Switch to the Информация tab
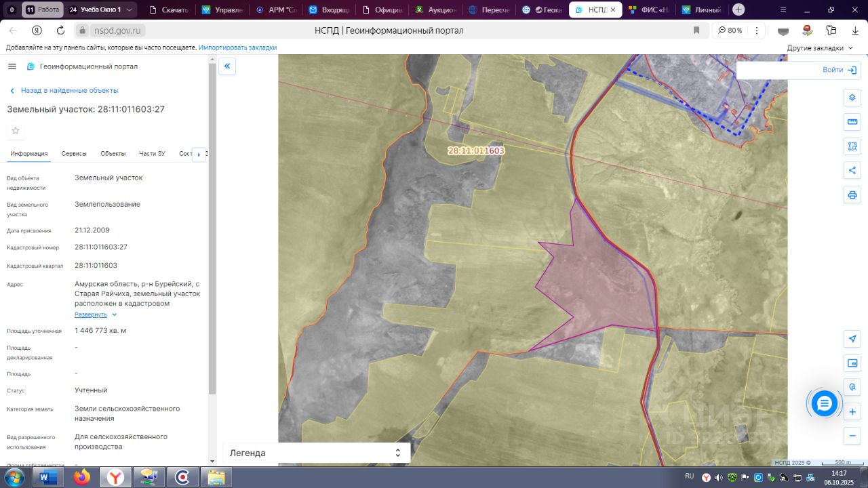The height and width of the screenshot is (488, 868). pos(29,154)
